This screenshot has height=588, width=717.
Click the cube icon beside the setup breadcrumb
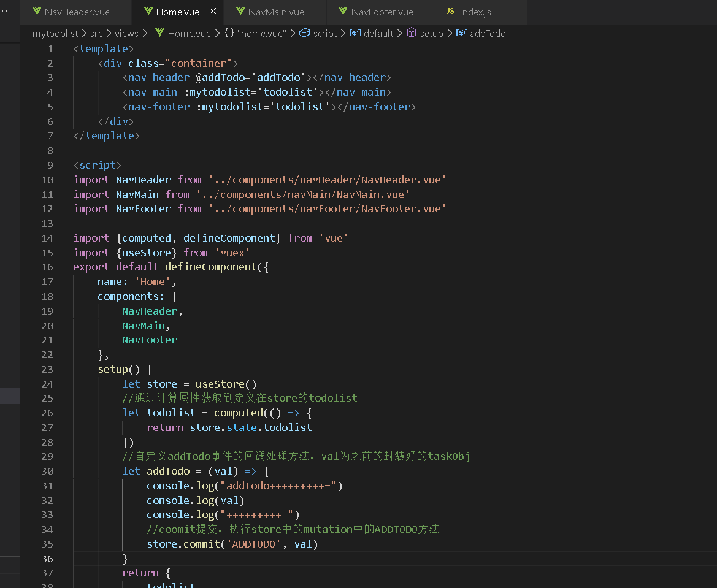click(x=412, y=33)
